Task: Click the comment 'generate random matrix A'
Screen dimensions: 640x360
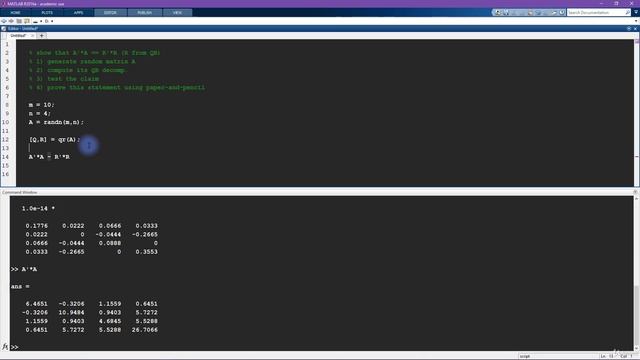Action: pos(91,61)
